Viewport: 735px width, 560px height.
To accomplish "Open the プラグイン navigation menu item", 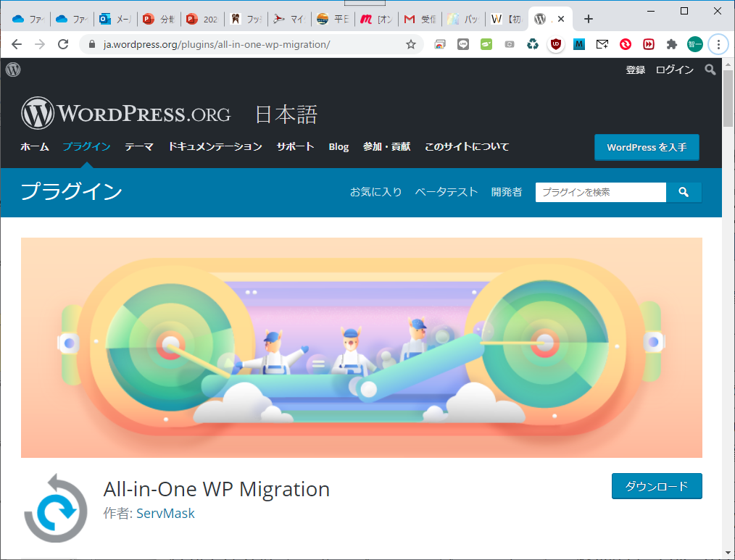I will click(x=86, y=146).
